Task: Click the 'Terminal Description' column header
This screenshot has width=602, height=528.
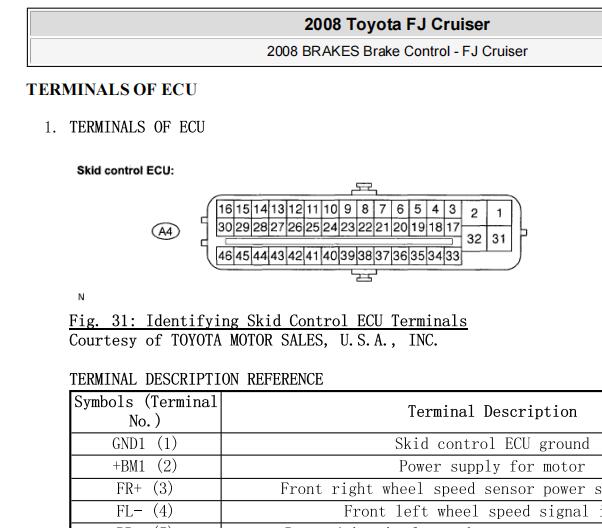Action: [x=492, y=412]
